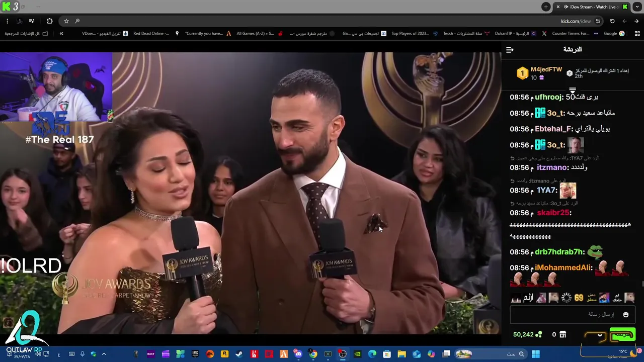Image resolution: width=644 pixels, height=362 pixels.
Task: Open Epic Games launcher from taskbar
Action: 195,354
